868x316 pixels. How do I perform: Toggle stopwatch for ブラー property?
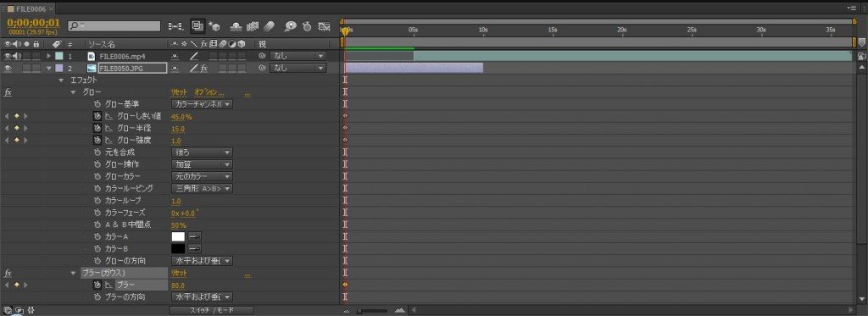97,285
